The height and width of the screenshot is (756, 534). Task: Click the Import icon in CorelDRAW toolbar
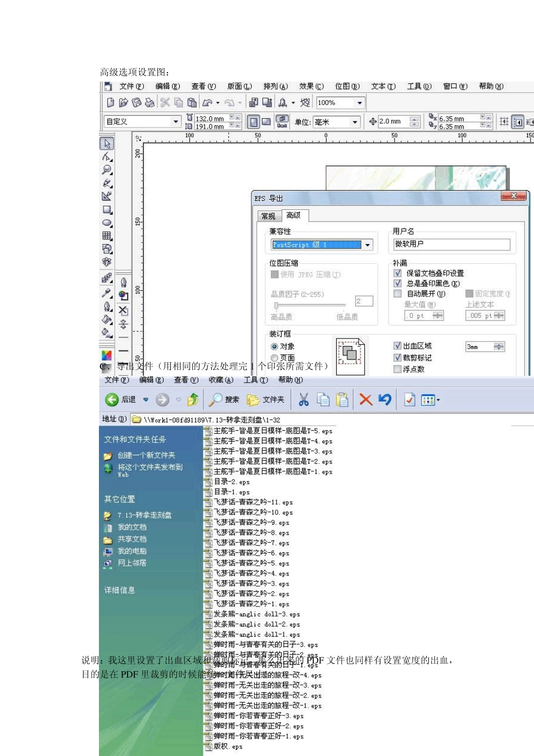tap(254, 102)
